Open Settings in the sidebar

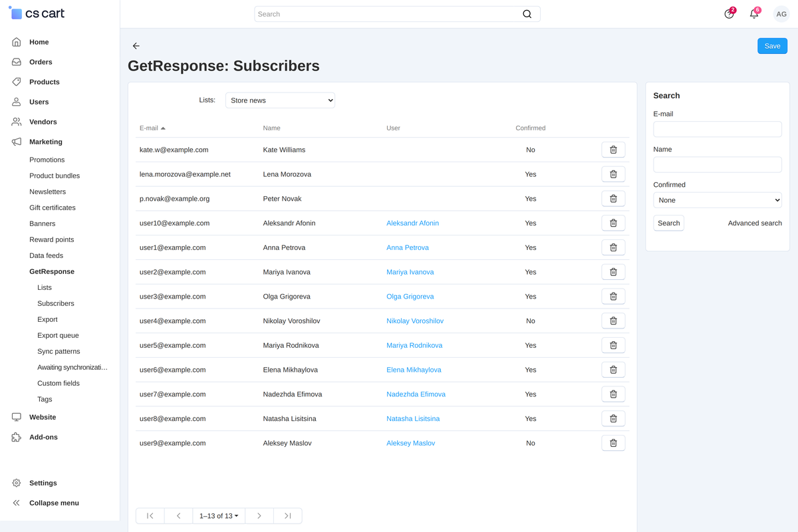point(43,483)
